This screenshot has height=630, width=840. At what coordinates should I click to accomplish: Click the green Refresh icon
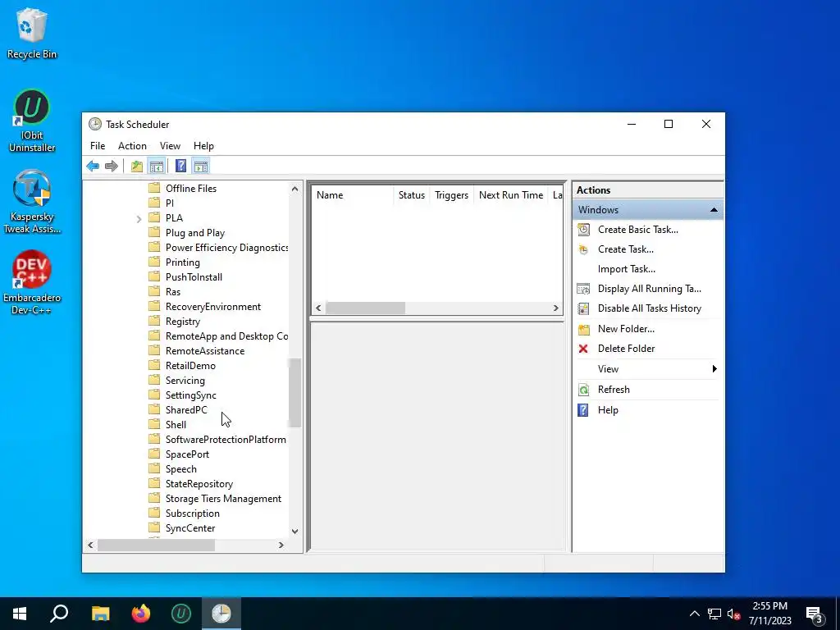click(583, 390)
